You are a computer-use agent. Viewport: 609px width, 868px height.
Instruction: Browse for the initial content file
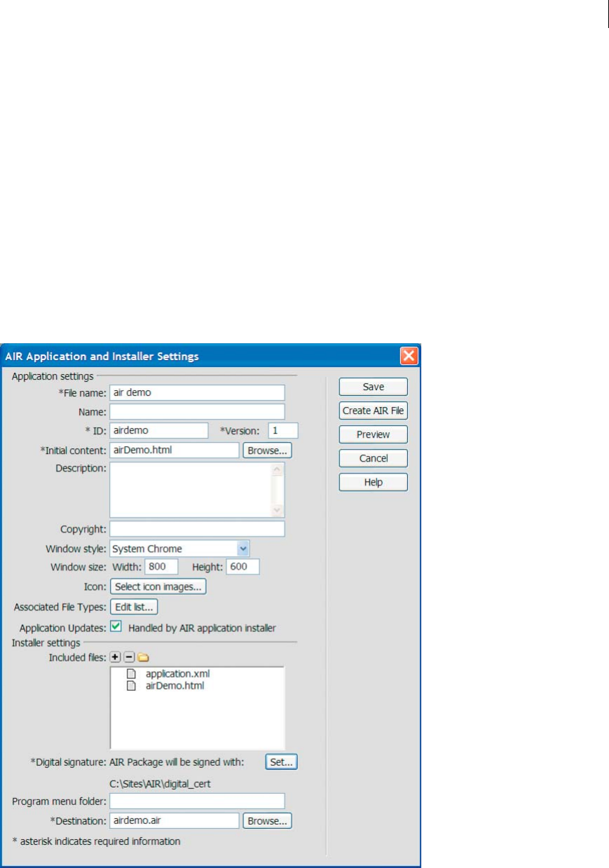(267, 450)
